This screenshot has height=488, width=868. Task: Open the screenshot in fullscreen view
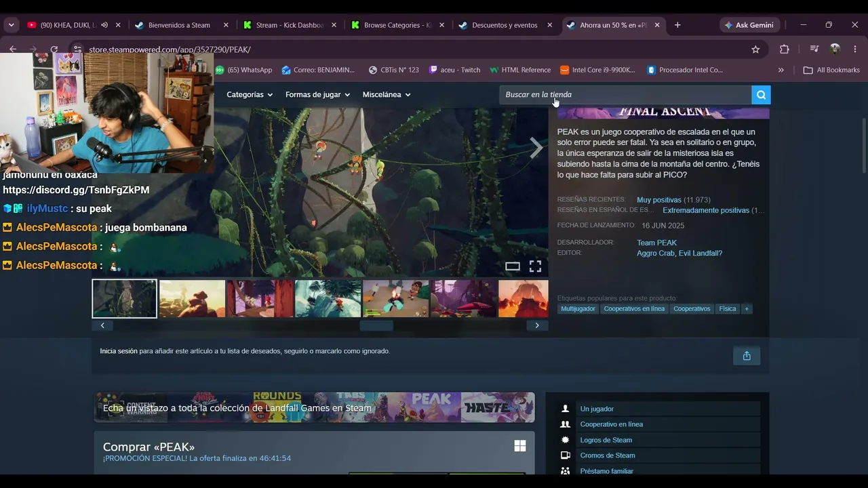[535, 266]
